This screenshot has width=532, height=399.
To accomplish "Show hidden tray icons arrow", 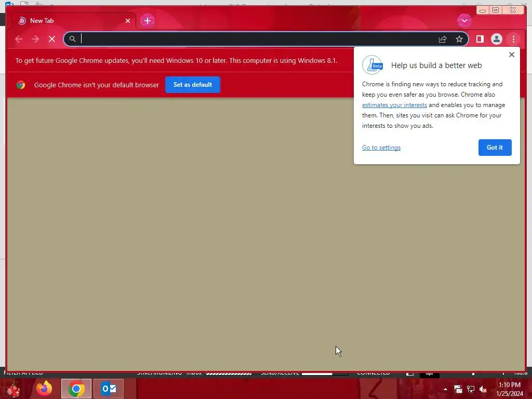I will [x=445, y=389].
